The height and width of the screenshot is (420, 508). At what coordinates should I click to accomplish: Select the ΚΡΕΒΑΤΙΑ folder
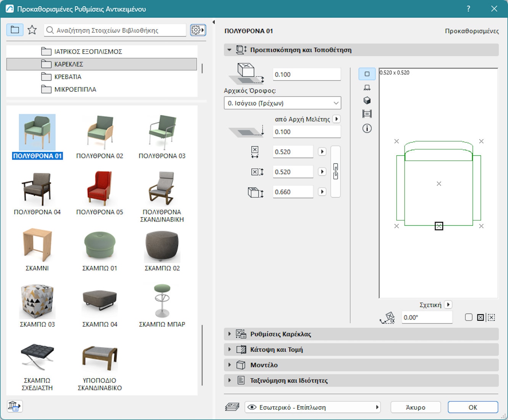pos(68,77)
